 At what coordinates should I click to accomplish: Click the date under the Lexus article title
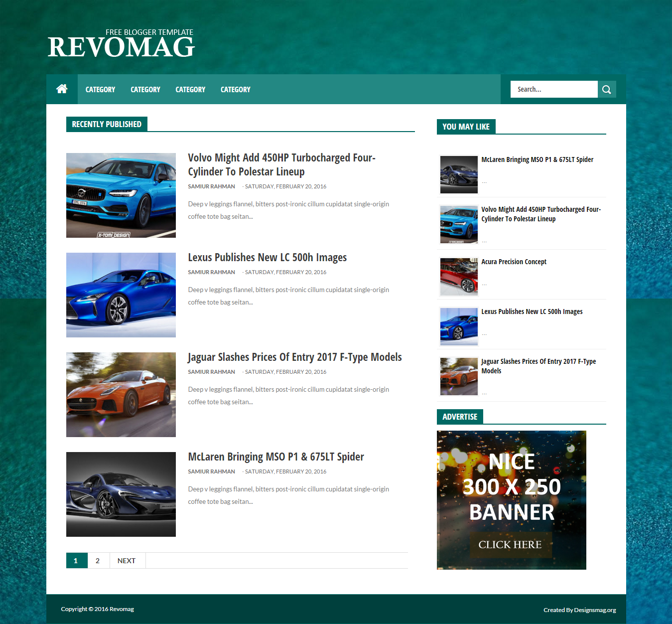coord(285,272)
